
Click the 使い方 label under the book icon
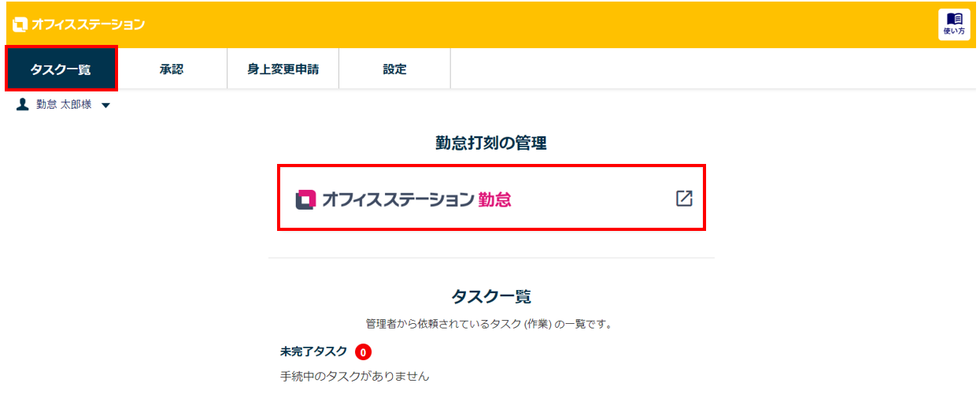click(954, 32)
